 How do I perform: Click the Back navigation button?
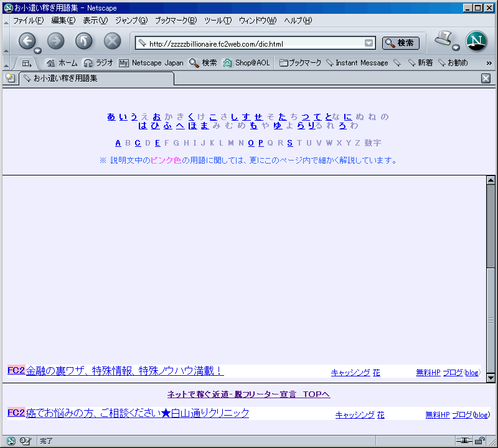(27, 41)
